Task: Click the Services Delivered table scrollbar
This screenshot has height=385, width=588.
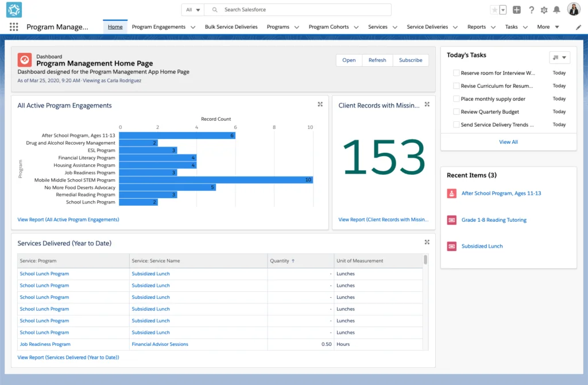Action: pyautogui.click(x=425, y=260)
